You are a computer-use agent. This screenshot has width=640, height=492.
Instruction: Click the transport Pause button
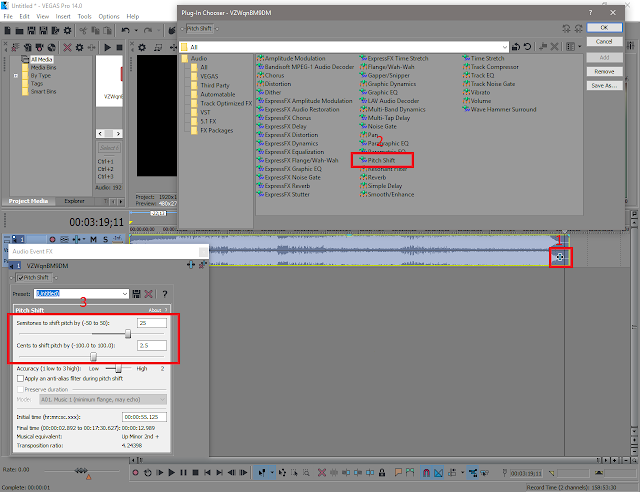point(183,473)
